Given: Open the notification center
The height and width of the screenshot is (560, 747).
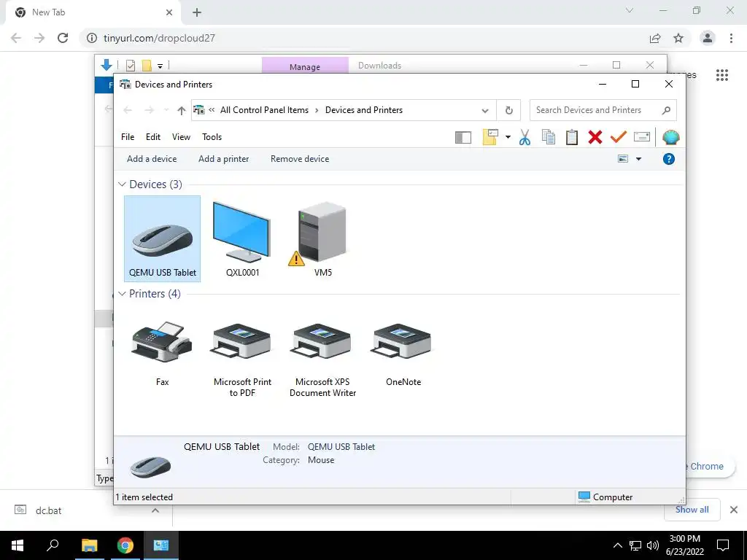Looking at the screenshot, I should (x=723, y=545).
